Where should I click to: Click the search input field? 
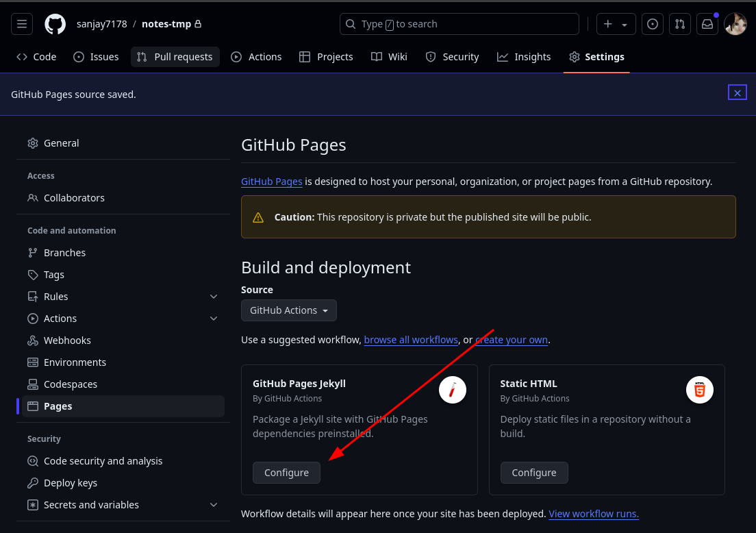(459, 24)
